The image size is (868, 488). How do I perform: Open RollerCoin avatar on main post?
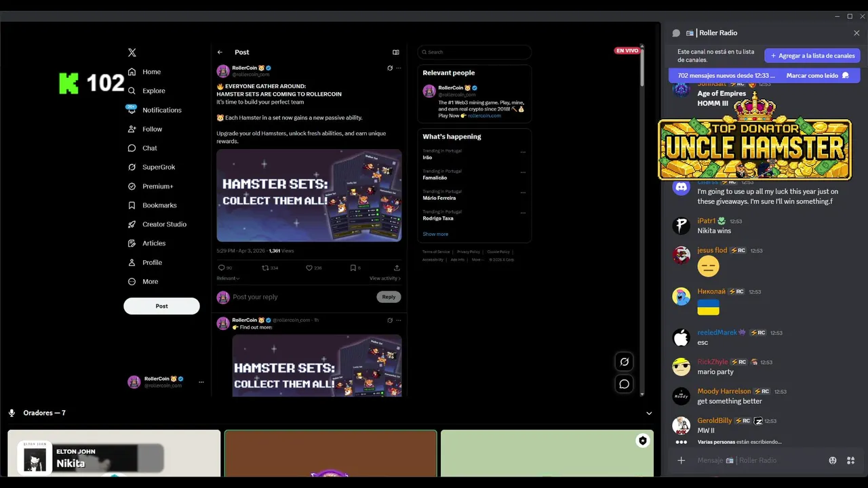[223, 71]
